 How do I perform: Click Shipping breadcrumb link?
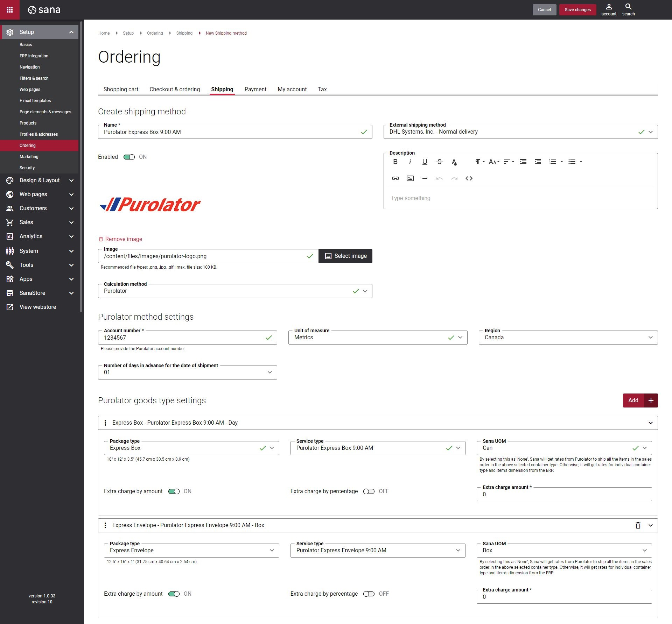(x=184, y=33)
